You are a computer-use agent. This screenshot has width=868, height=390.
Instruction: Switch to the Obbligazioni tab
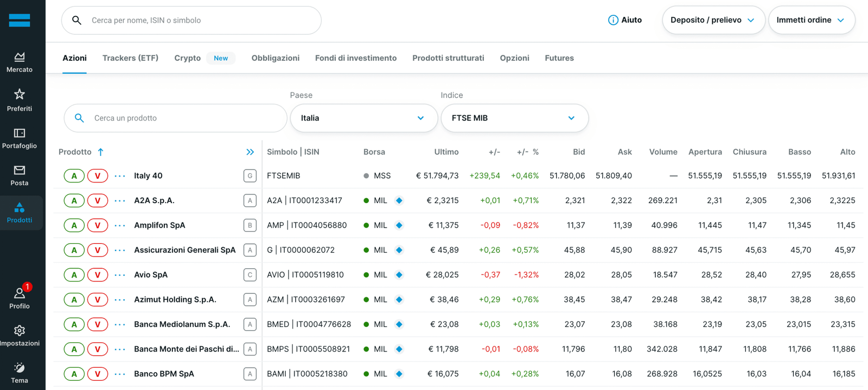click(275, 58)
